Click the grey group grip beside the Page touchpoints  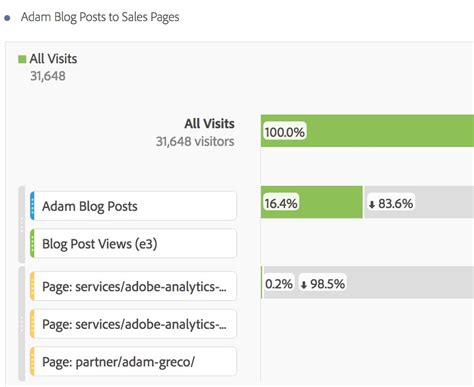pyautogui.click(x=22, y=324)
